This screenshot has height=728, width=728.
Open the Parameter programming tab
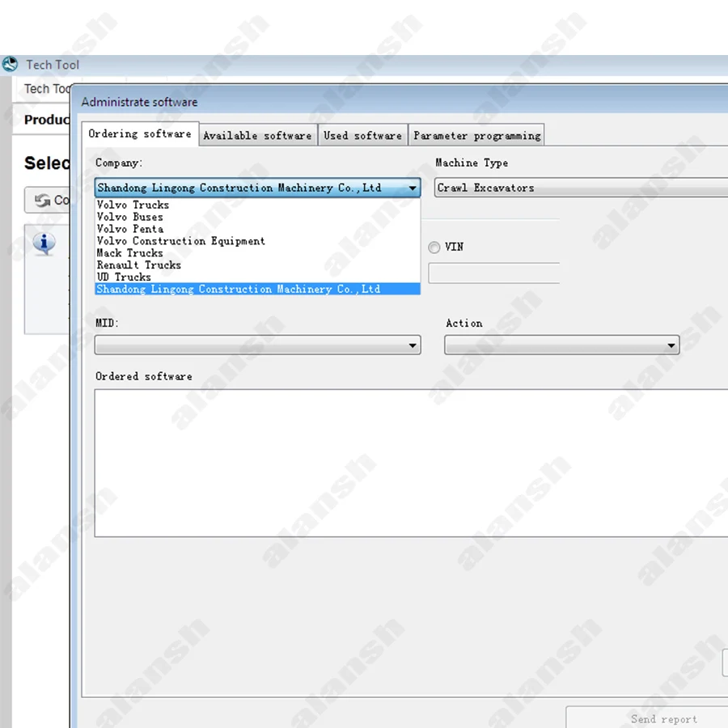point(476,136)
